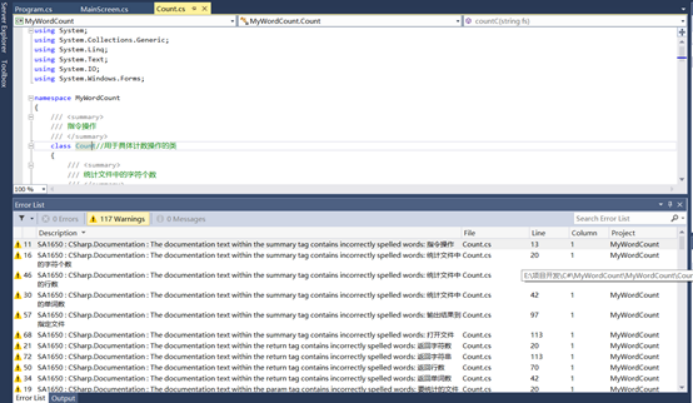
Task: Toggle auto hide pin on Error List
Action: [670, 205]
